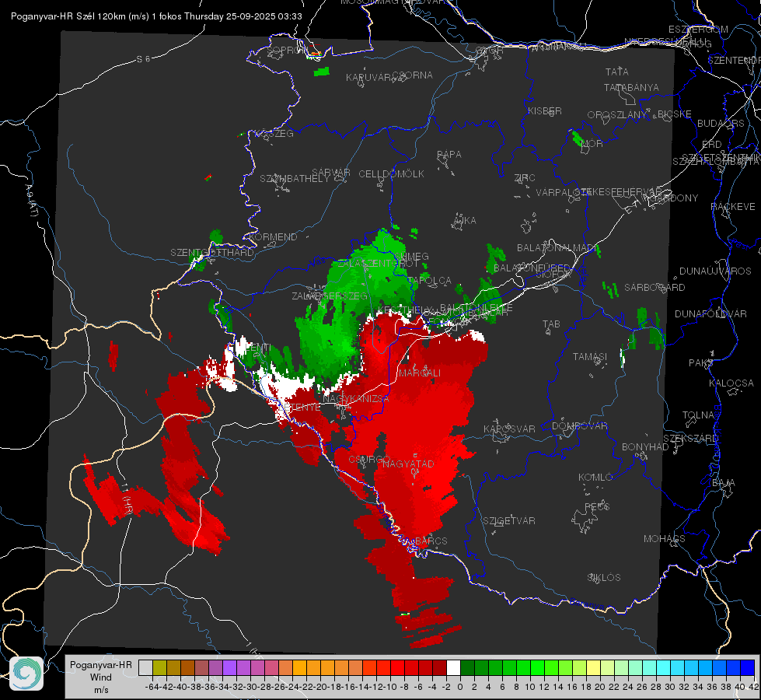Click the SZEKSZARD city label
Screen dimensions: 761x700
coord(690,439)
